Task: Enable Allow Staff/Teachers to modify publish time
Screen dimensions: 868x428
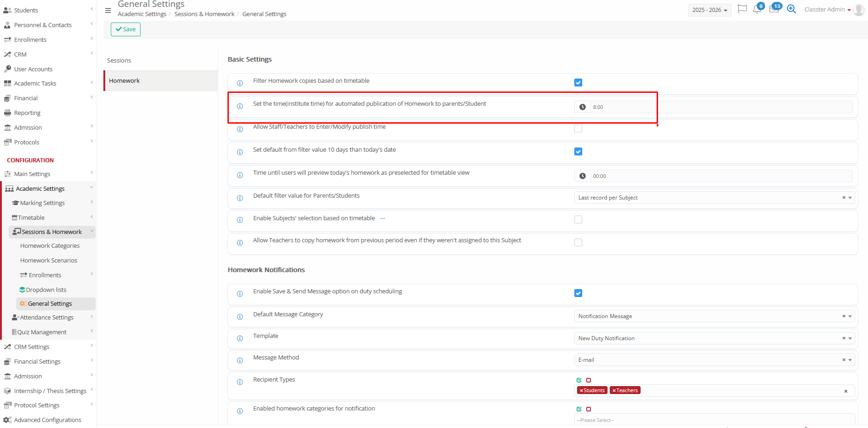Action: tap(578, 129)
